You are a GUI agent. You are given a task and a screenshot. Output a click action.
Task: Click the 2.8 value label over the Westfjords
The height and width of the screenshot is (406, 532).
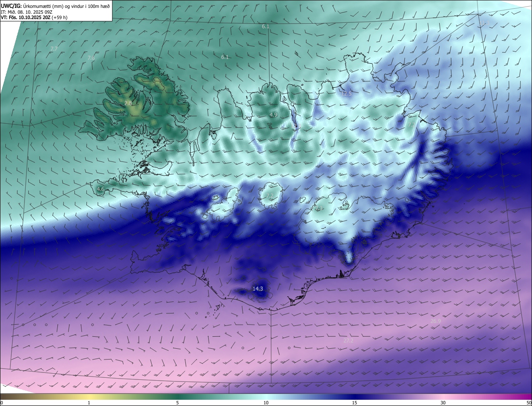point(128,103)
